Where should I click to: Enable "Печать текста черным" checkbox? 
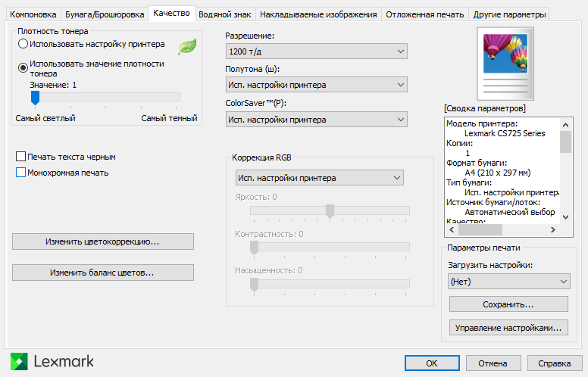click(x=21, y=157)
